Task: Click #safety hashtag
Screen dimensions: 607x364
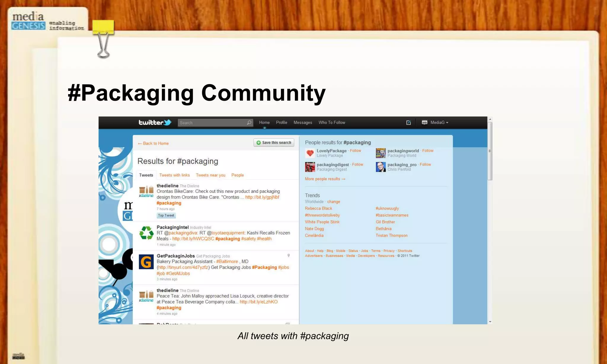Action: click(248, 239)
